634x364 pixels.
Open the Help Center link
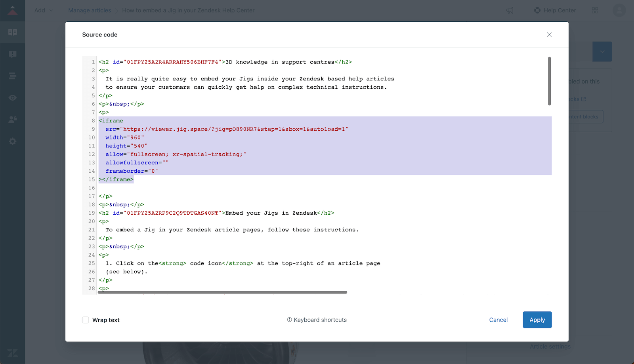(x=555, y=10)
